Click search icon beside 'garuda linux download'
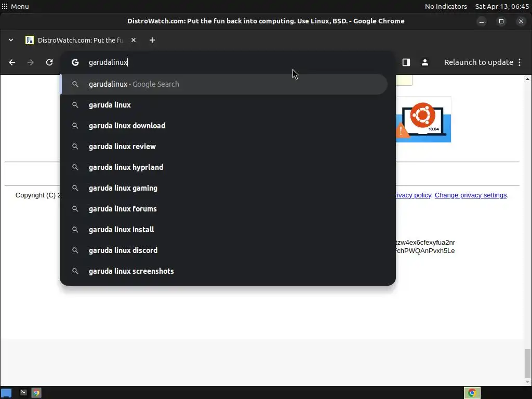This screenshot has width=532, height=399. click(75, 126)
